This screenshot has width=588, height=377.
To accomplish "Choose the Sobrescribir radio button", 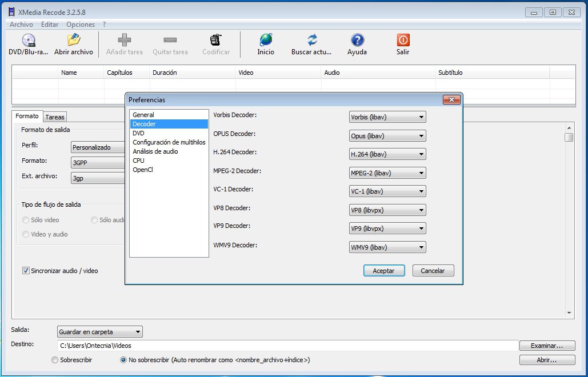I will [x=55, y=360].
